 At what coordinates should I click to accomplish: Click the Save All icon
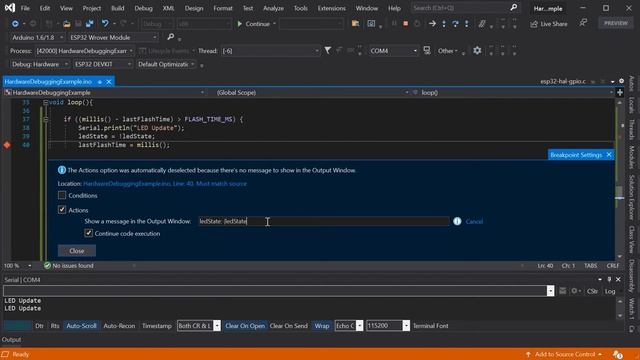[x=89, y=24]
